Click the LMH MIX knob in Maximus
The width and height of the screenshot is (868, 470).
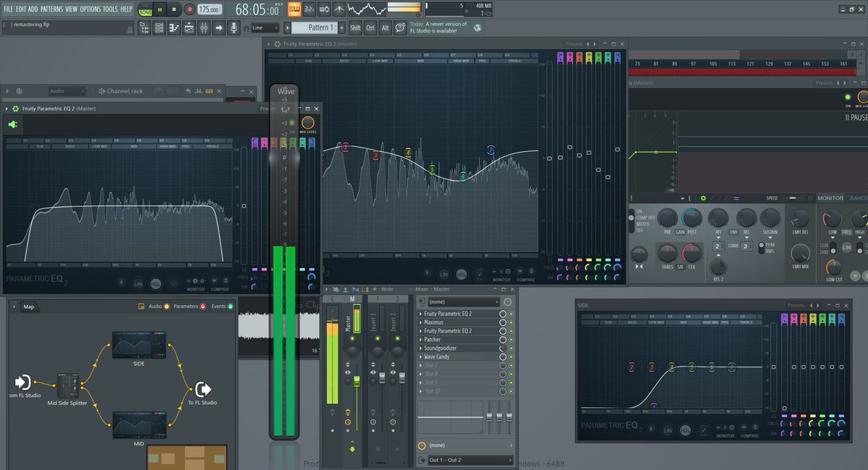click(800, 252)
